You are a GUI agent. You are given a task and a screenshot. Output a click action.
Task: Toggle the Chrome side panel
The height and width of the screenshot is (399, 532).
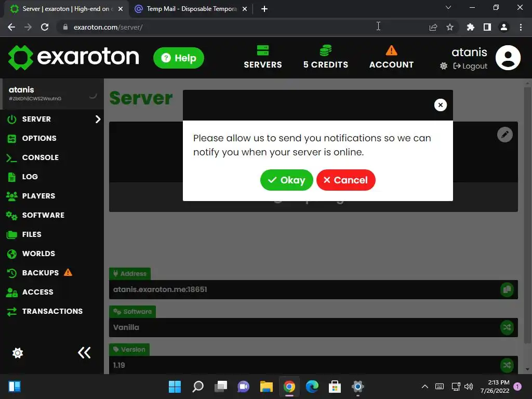(x=487, y=27)
